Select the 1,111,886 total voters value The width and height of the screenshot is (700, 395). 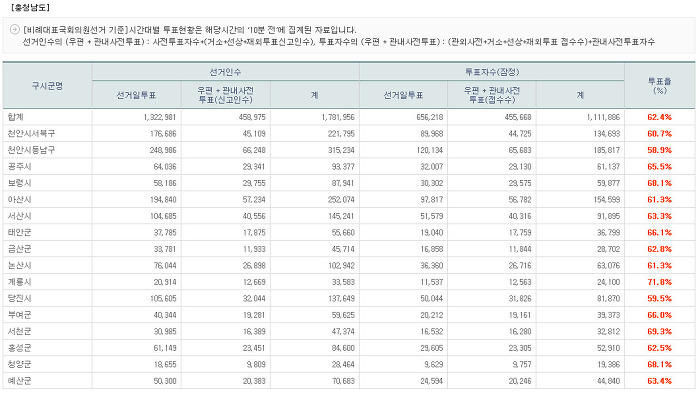[603, 117]
